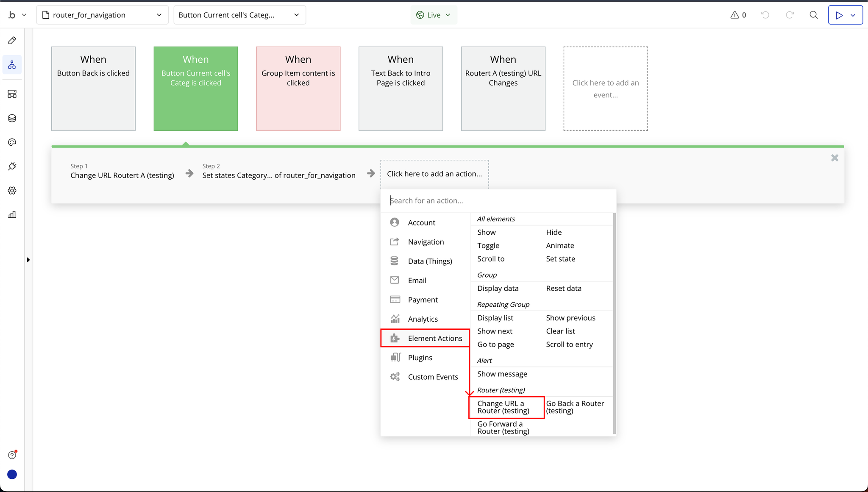Open Settings gear icon in sidebar
Viewport: 868px width, 492px height.
[12, 191]
